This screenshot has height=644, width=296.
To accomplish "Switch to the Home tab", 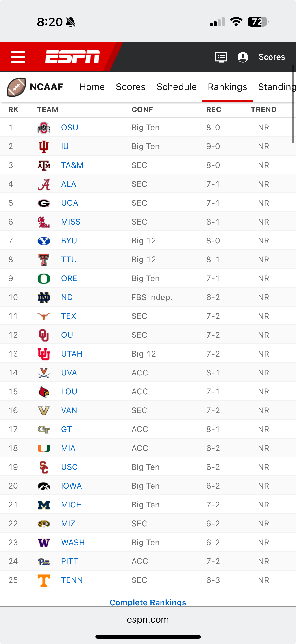I will point(92,87).
